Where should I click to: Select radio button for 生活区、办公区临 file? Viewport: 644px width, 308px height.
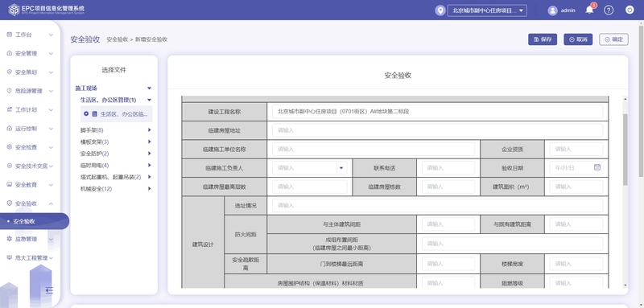86,114
